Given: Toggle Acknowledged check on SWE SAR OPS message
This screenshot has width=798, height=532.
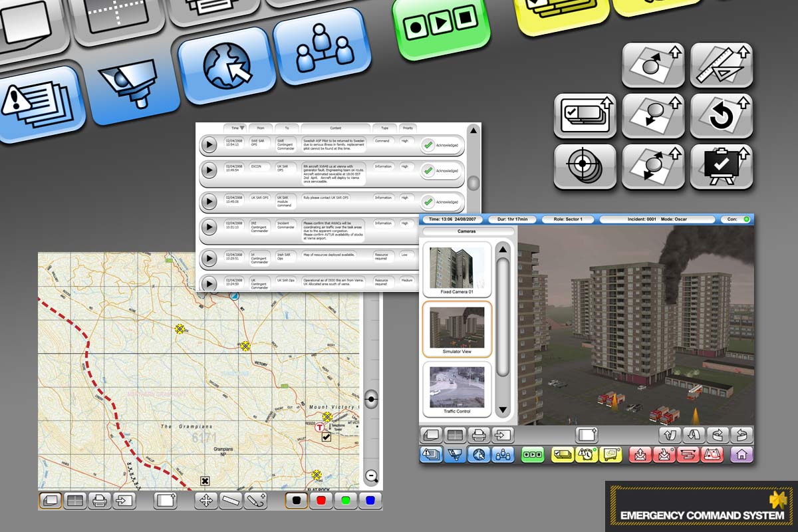Looking at the screenshot, I should point(429,144).
